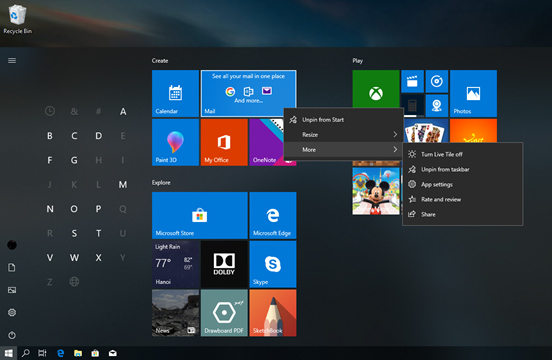Choose Rate and review
The width and height of the screenshot is (552, 360).
(463, 200)
